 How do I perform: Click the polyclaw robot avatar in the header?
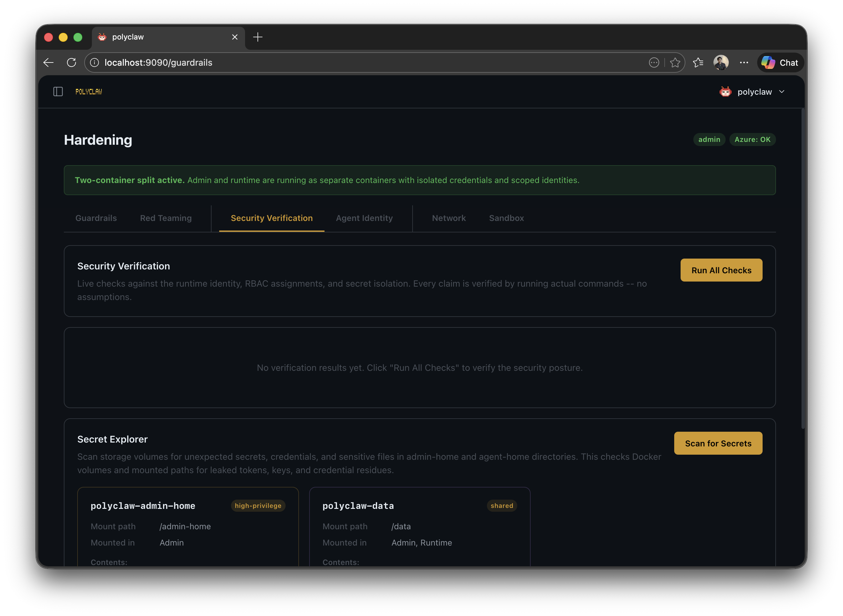[725, 92]
